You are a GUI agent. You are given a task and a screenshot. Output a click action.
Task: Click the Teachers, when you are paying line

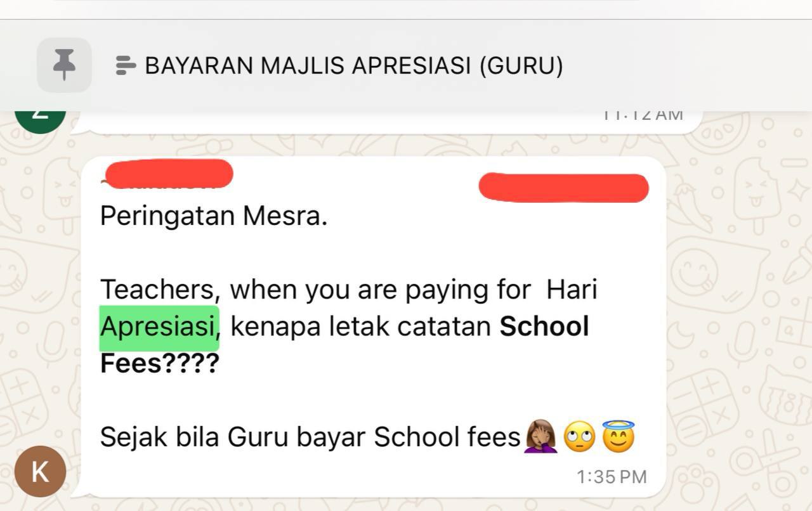[x=349, y=290]
